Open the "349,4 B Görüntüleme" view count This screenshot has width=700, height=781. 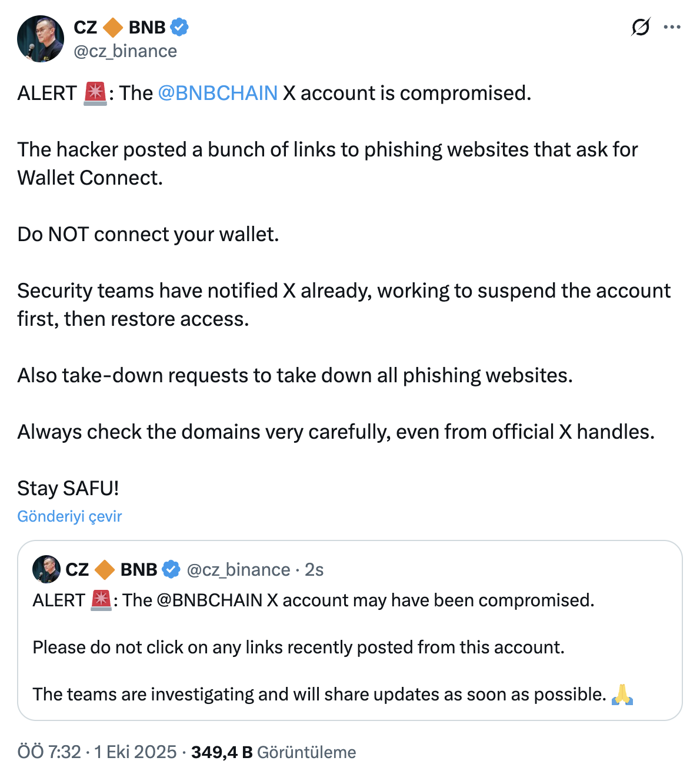pyautogui.click(x=274, y=752)
